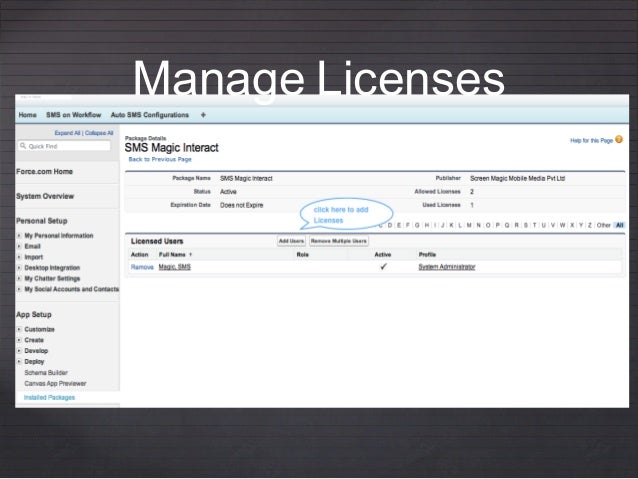Click the SMS Magic Interact package name value
Image resolution: width=638 pixels, height=479 pixels.
click(x=246, y=179)
